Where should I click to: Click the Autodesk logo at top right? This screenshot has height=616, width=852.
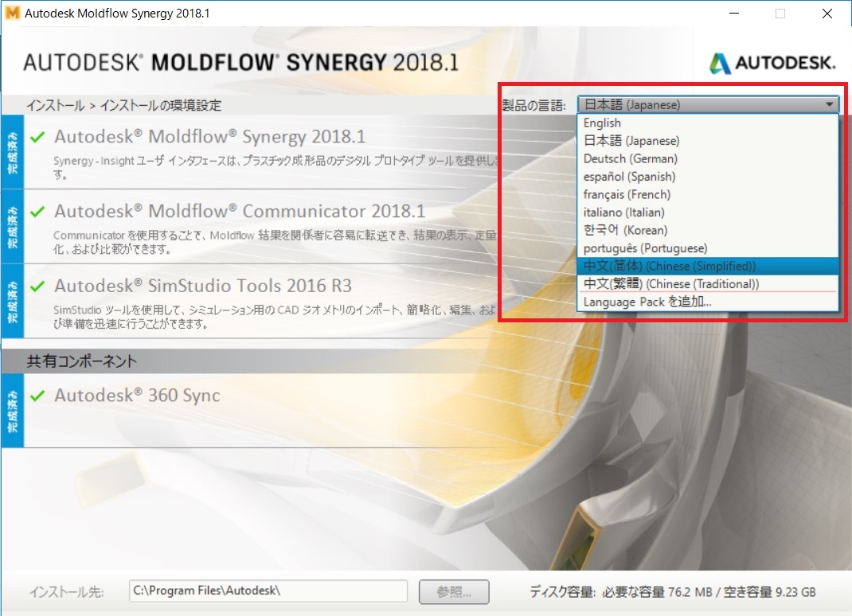[x=772, y=63]
